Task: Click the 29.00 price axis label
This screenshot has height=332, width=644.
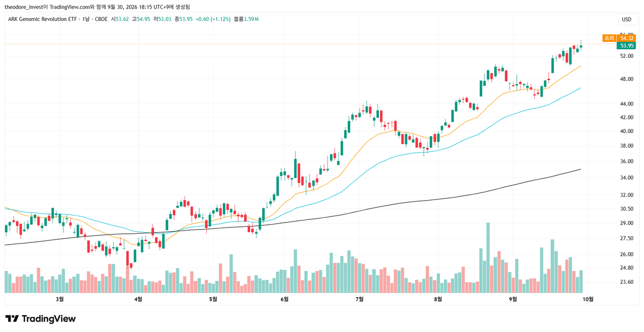Action: [626, 223]
